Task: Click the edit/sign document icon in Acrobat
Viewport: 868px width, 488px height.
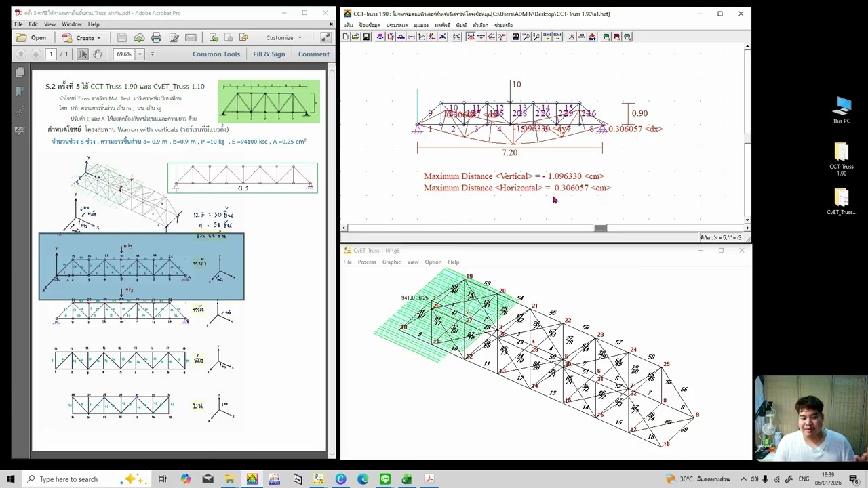Action: (x=174, y=37)
